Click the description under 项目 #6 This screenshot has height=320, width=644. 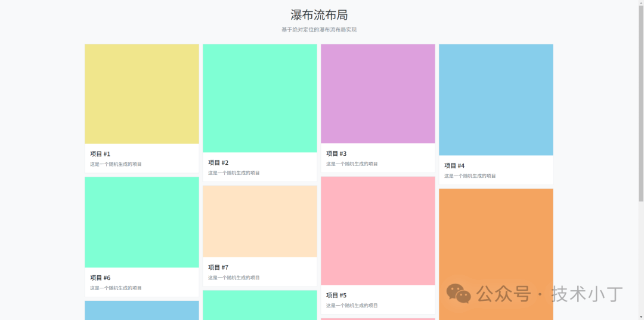pos(116,288)
